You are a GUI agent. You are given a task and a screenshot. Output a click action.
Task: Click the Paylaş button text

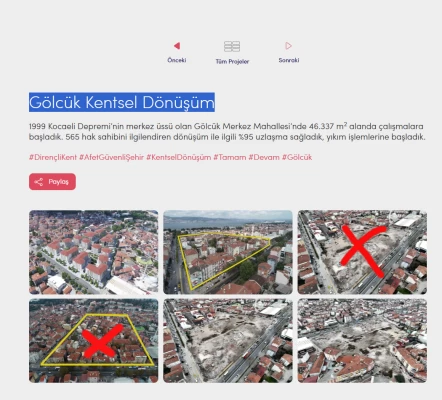59,182
